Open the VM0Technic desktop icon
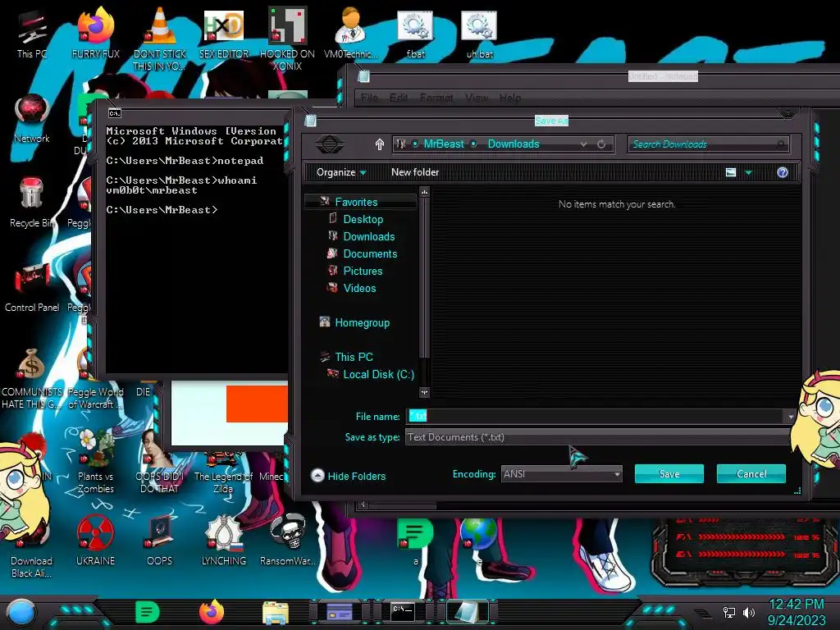Image resolution: width=840 pixels, height=630 pixels. [351, 33]
